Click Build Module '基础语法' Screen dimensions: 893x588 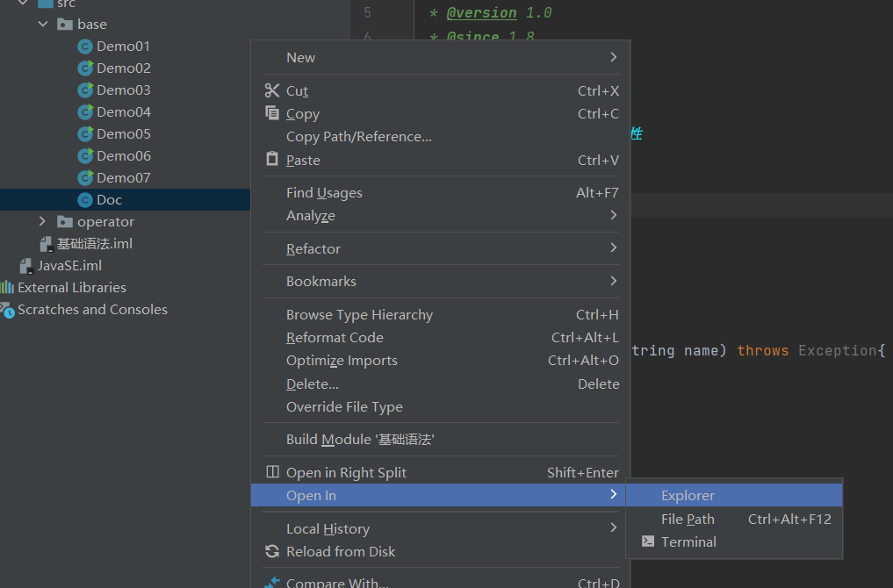(x=360, y=440)
